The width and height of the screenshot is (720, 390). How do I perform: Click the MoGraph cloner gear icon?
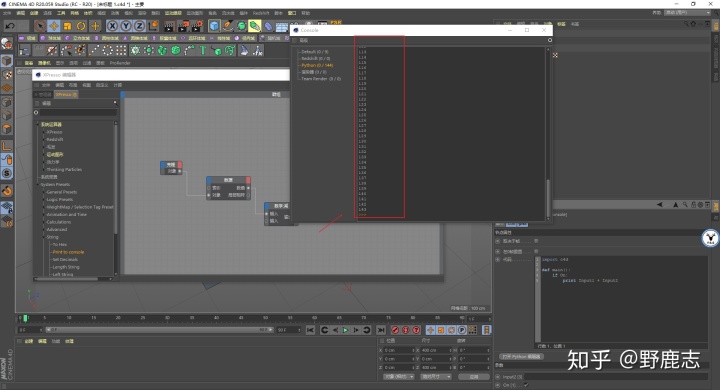pos(135,50)
